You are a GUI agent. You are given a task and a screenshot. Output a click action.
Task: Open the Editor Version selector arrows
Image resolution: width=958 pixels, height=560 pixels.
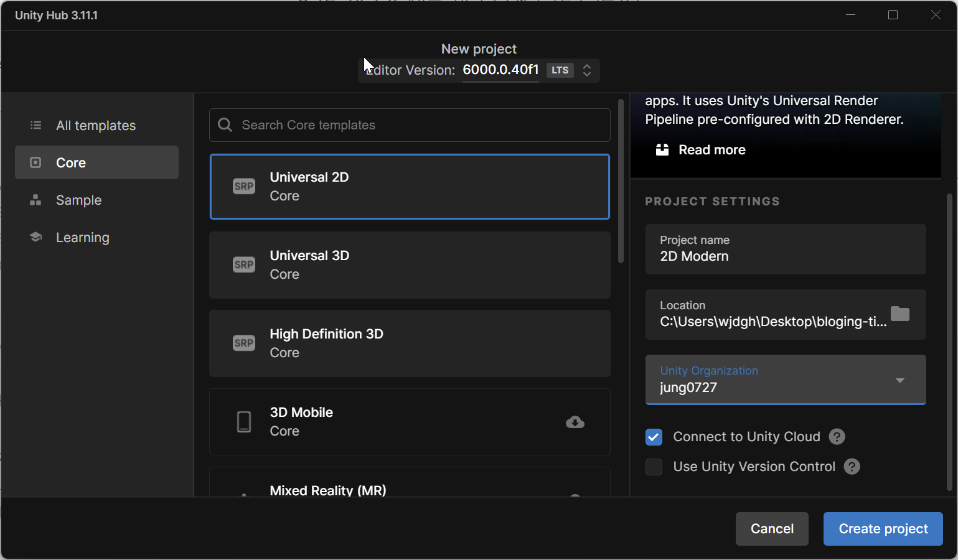[x=587, y=70]
